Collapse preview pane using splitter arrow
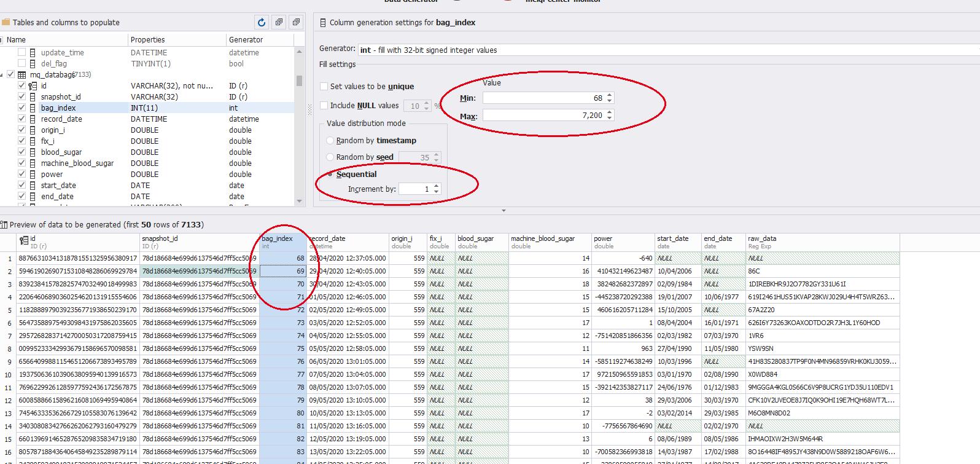Screen dimensions: 980x464 [504, 211]
